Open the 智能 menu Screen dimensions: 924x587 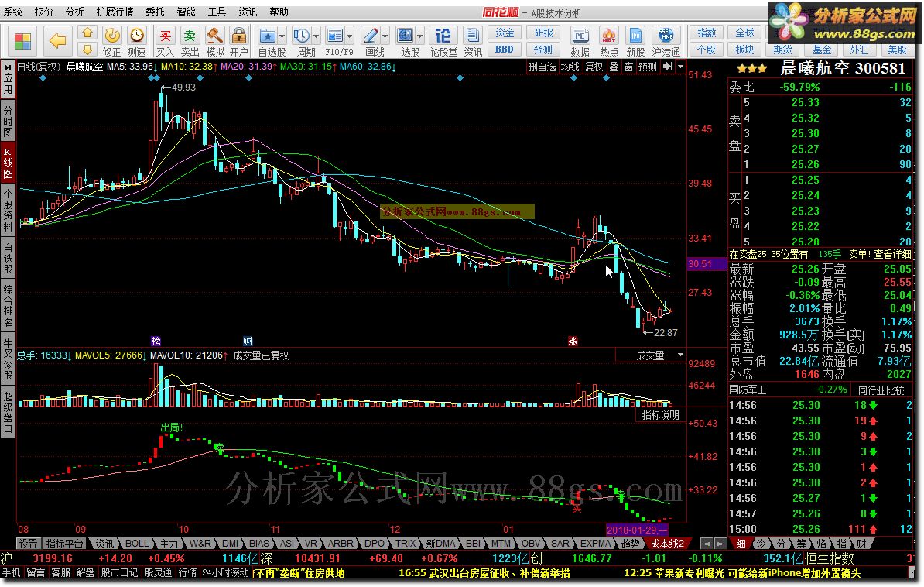[187, 12]
